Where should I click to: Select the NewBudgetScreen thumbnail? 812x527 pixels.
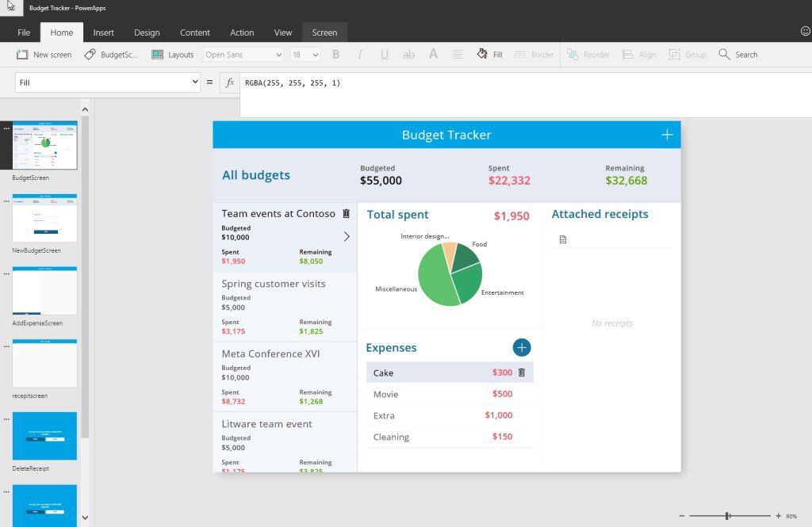click(44, 218)
